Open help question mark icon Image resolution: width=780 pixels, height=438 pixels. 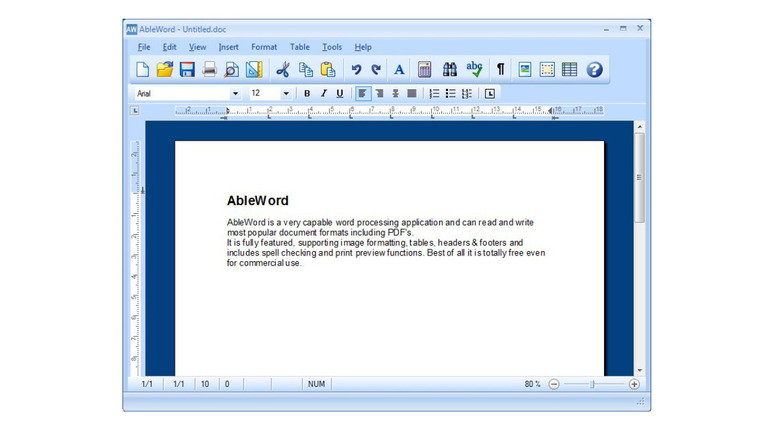tap(594, 70)
